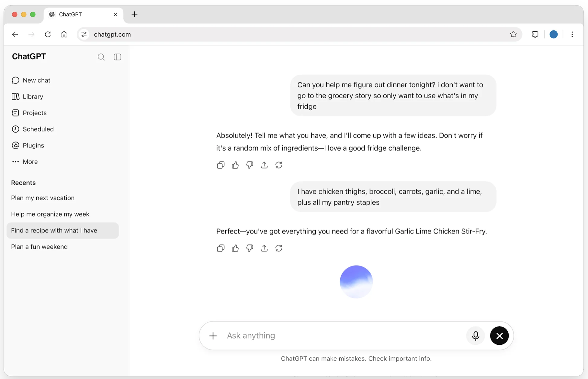Close the ChatGPT browser tab
588x379 pixels.
click(116, 14)
